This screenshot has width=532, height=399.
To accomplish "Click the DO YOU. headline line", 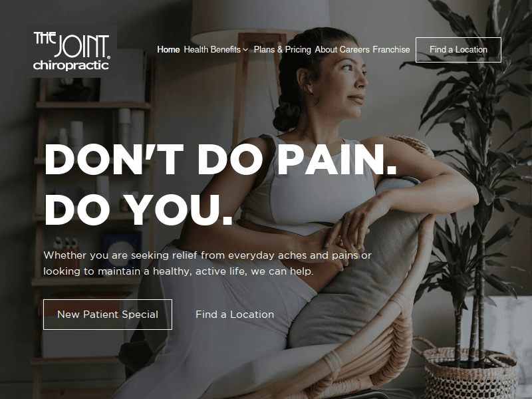I will 139,209.
